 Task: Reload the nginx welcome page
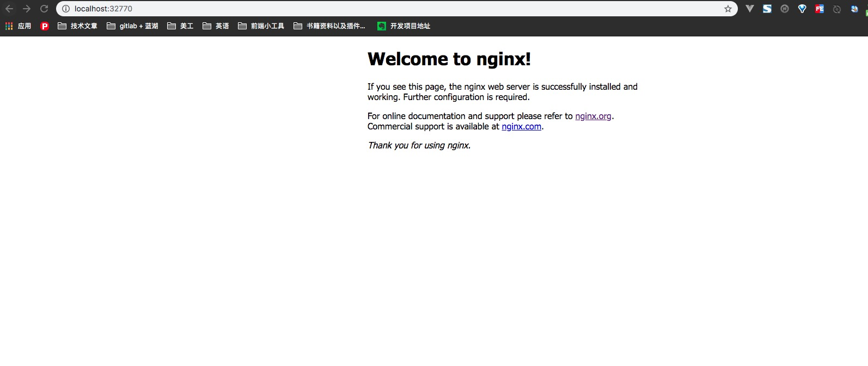[44, 9]
